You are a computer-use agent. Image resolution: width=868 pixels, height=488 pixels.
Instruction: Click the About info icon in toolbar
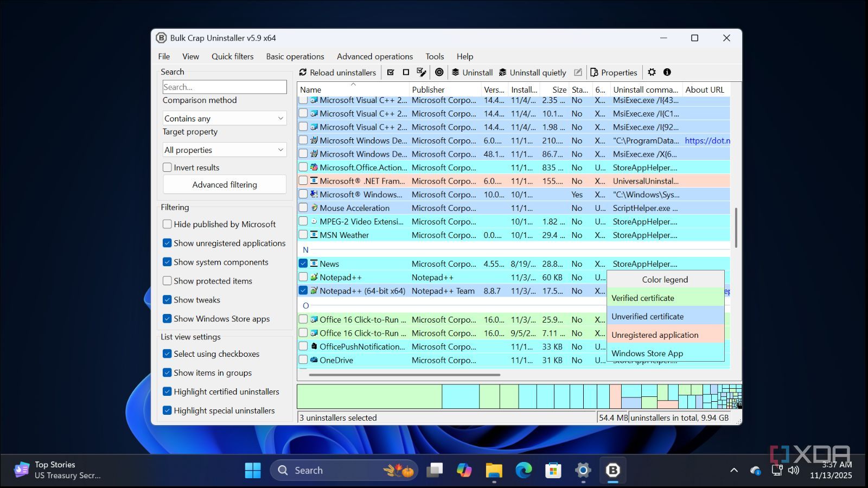tap(667, 72)
